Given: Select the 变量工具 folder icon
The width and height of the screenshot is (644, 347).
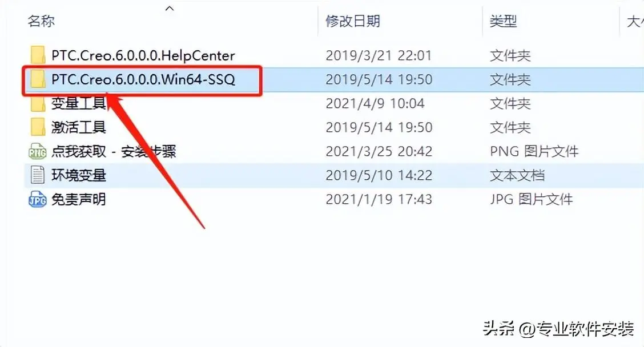Looking at the screenshot, I should (38, 103).
